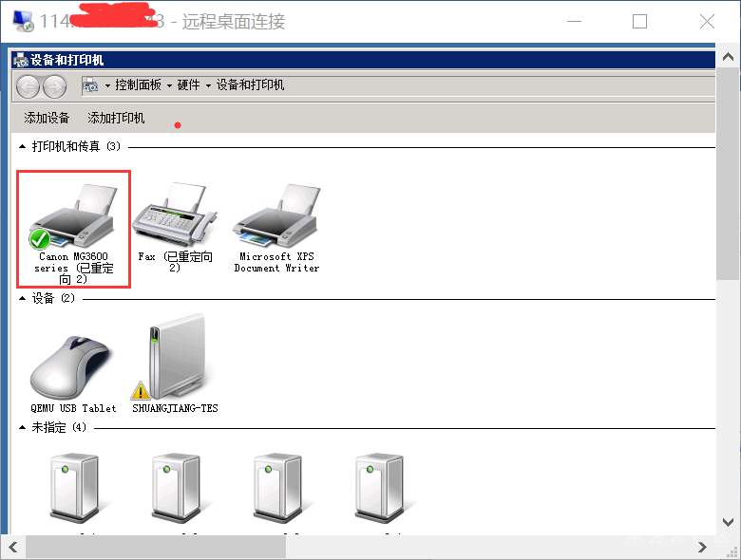
Task: Select the last unspecified device icon
Action: click(x=379, y=488)
